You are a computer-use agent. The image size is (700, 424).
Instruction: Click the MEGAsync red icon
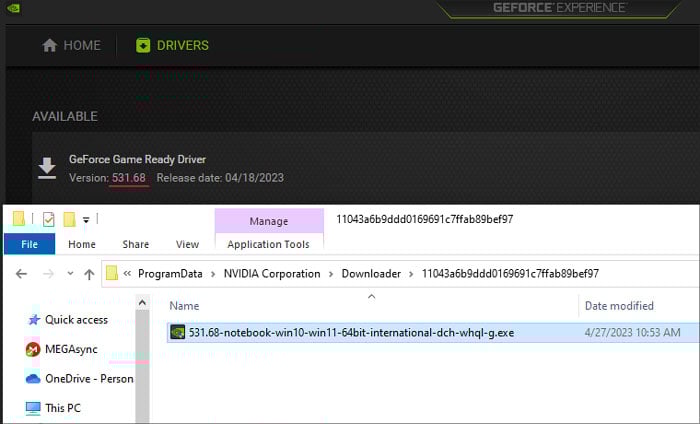(x=33, y=349)
